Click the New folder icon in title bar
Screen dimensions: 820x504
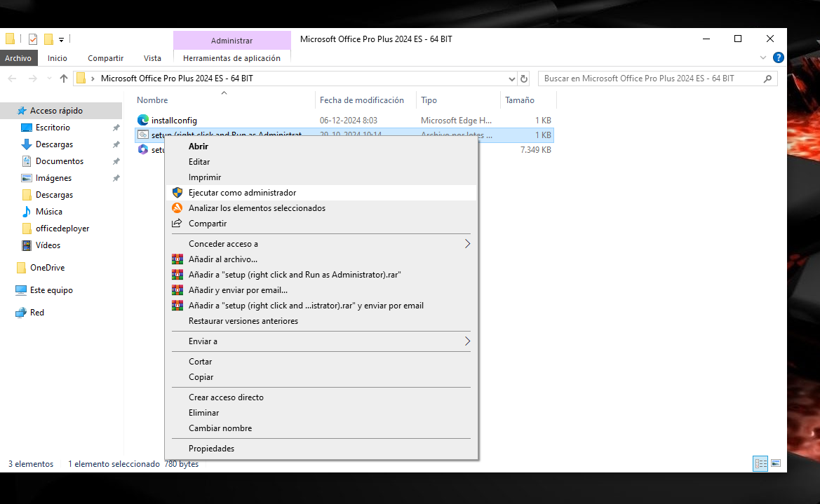click(48, 39)
